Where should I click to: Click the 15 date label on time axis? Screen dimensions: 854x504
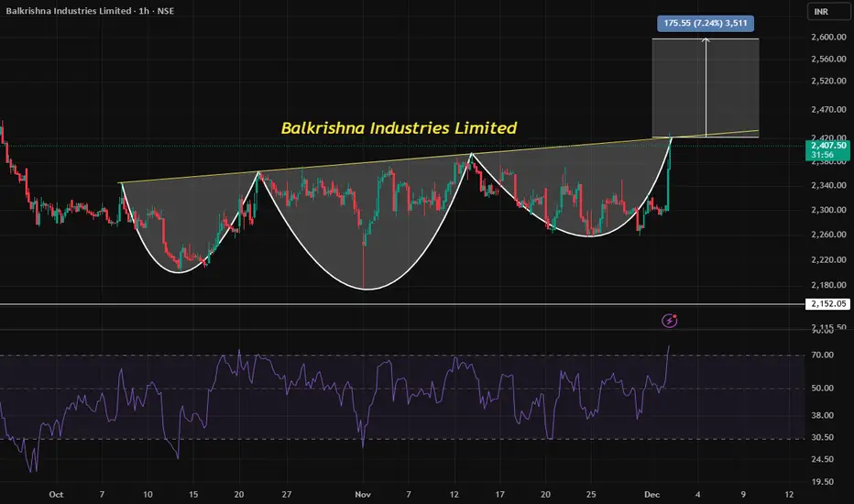tap(193, 494)
